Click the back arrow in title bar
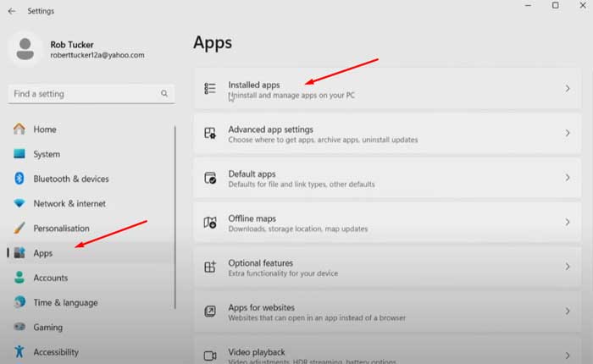This screenshot has width=593, height=364. pos(11,11)
